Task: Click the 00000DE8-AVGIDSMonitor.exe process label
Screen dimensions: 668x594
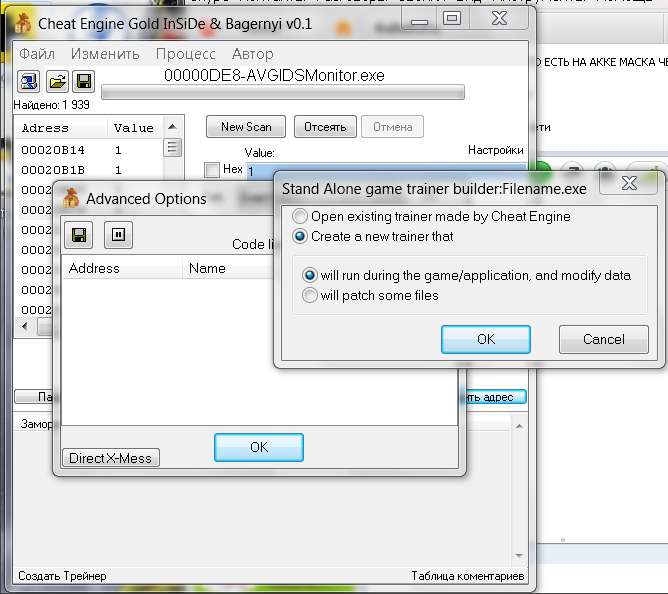Action: click(x=274, y=75)
